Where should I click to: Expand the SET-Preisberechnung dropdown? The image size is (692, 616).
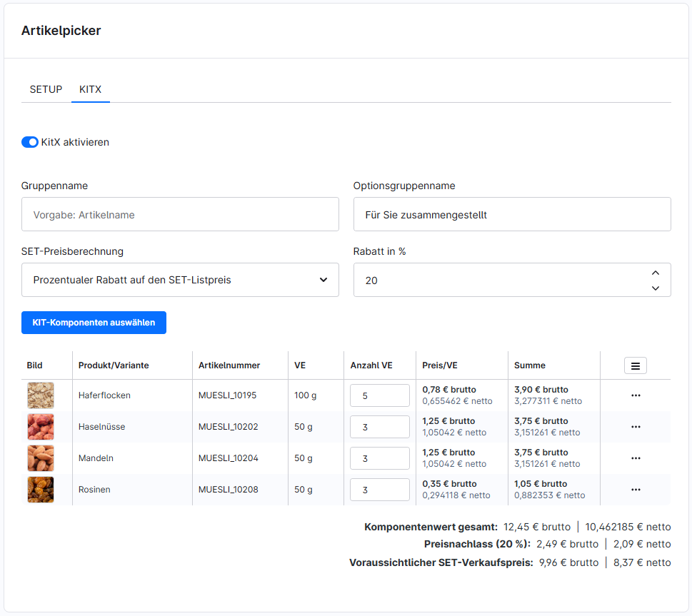pos(180,280)
